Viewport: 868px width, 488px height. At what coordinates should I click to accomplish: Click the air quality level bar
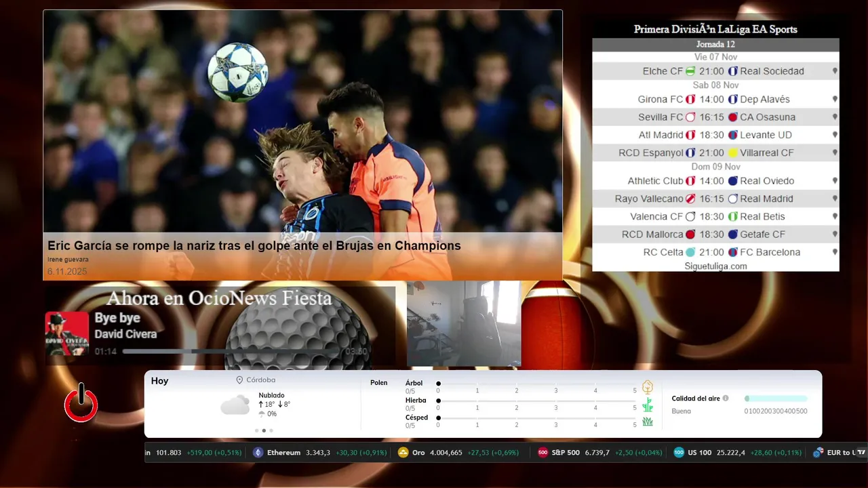point(776,399)
